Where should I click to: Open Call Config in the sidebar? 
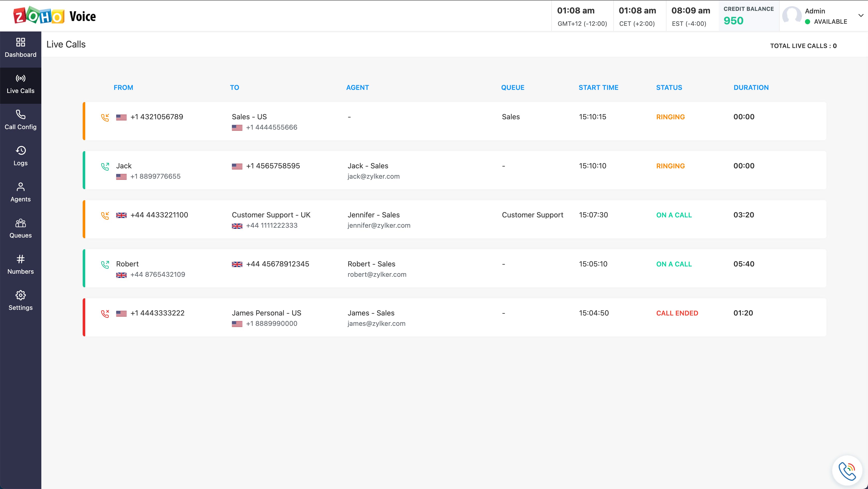(x=21, y=120)
